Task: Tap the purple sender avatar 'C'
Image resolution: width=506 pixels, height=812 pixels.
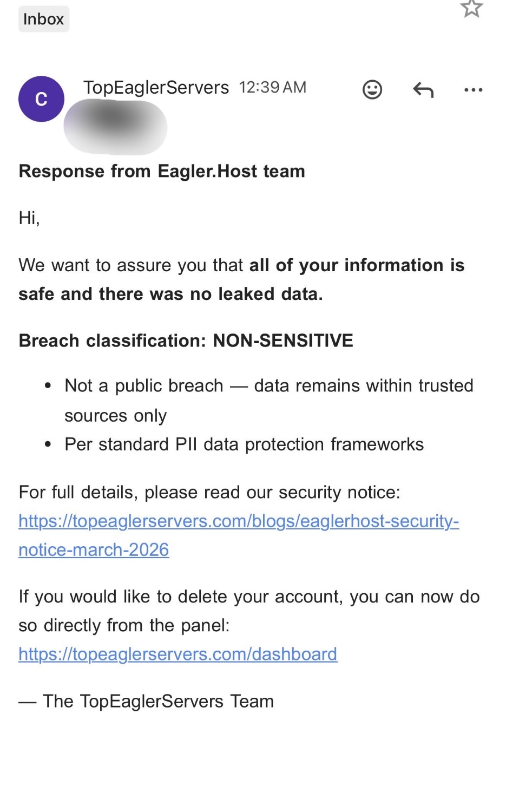Action: 41,99
